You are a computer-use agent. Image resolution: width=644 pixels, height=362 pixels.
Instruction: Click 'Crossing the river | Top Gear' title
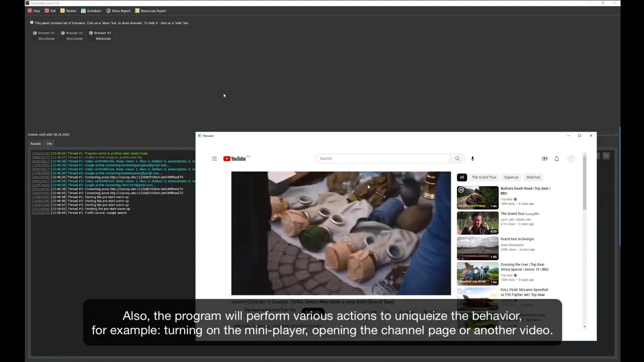pos(525,266)
